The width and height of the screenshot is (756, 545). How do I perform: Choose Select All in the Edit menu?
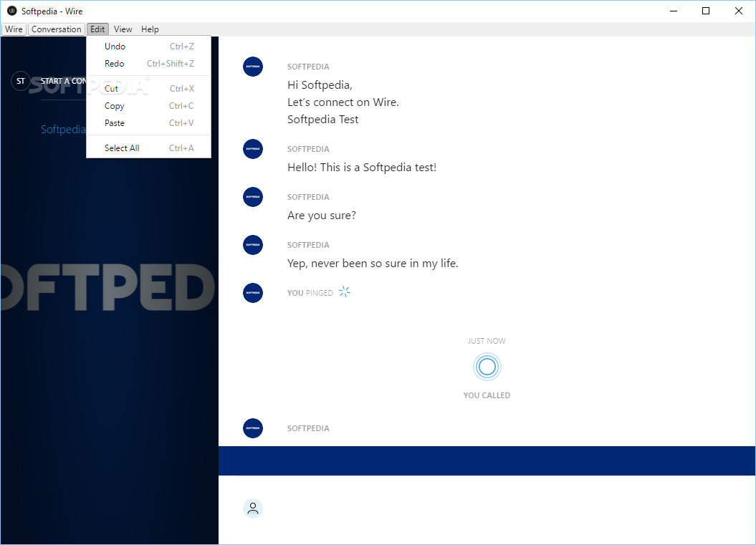click(148, 148)
